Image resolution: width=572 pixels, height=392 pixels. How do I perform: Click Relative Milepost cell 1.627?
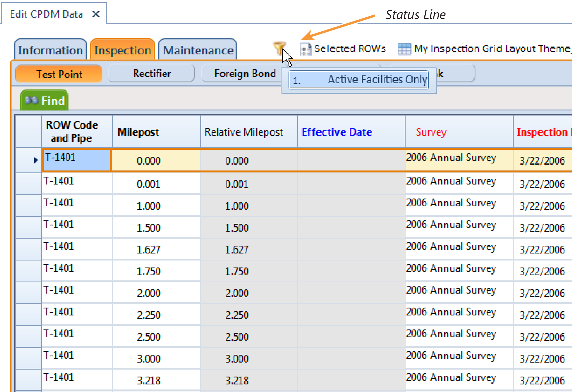[x=249, y=249]
